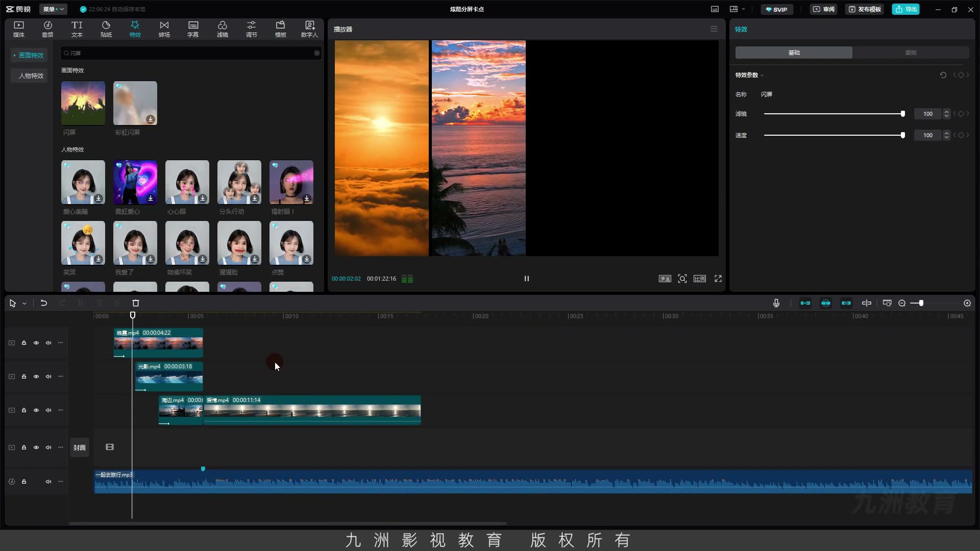Click the undo arrow in timeline toolbar
Viewport: 980px width, 551px height.
pyautogui.click(x=44, y=303)
